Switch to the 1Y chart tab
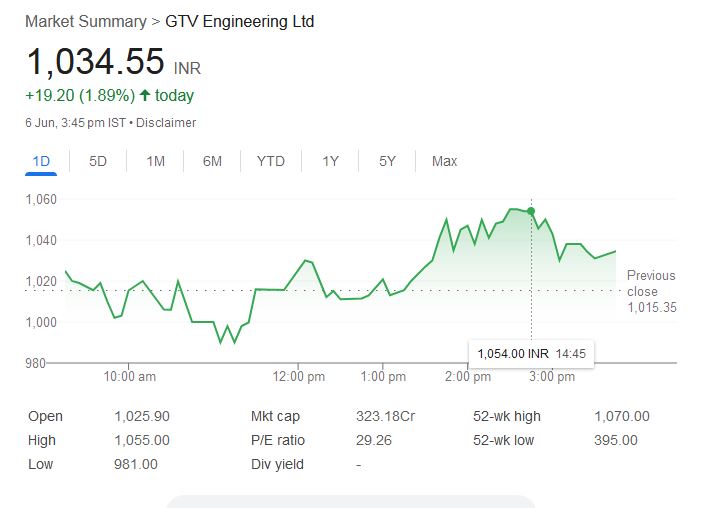This screenshot has height=508, width=726. pos(330,161)
